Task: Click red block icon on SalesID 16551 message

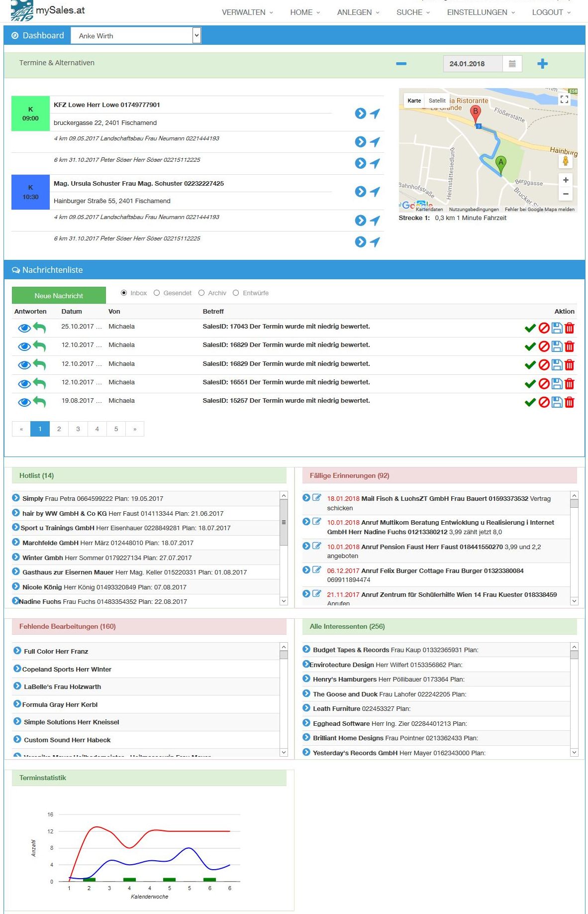Action: [x=544, y=384]
